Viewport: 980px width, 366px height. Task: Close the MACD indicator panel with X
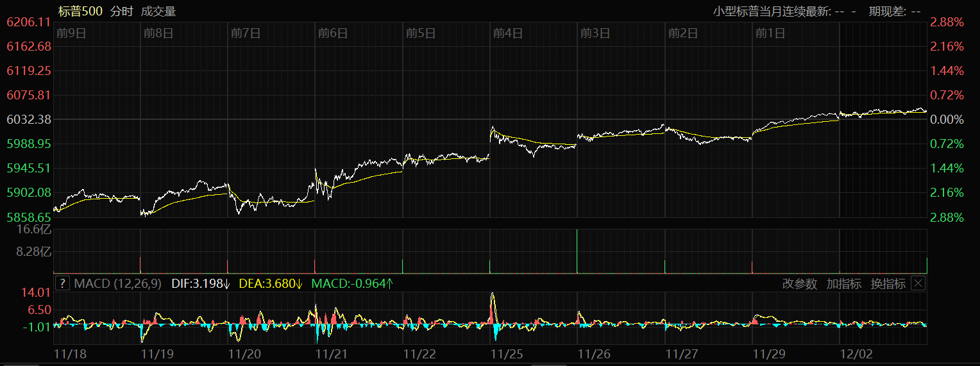pyautogui.click(x=918, y=283)
